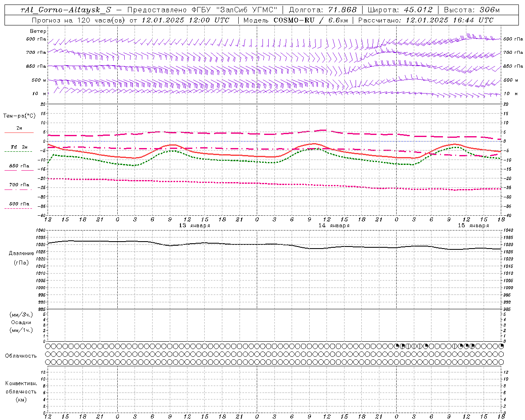Click the 500 гПа temperature legend entry

pyautogui.click(x=19, y=204)
